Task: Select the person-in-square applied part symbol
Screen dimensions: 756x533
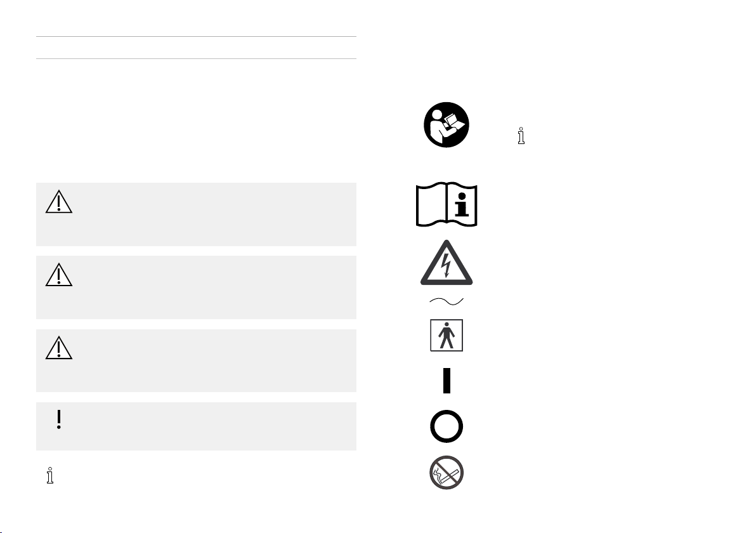Action: [446, 335]
